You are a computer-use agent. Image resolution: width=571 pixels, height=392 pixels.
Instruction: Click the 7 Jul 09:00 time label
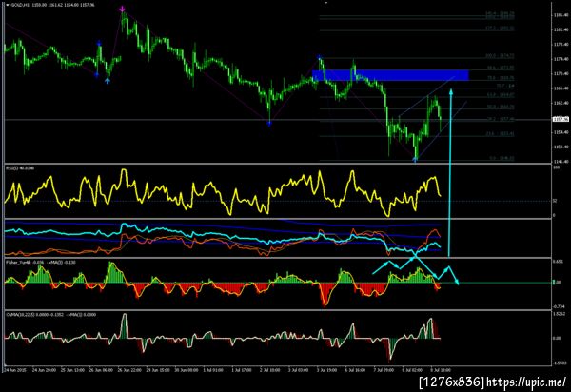(384, 370)
